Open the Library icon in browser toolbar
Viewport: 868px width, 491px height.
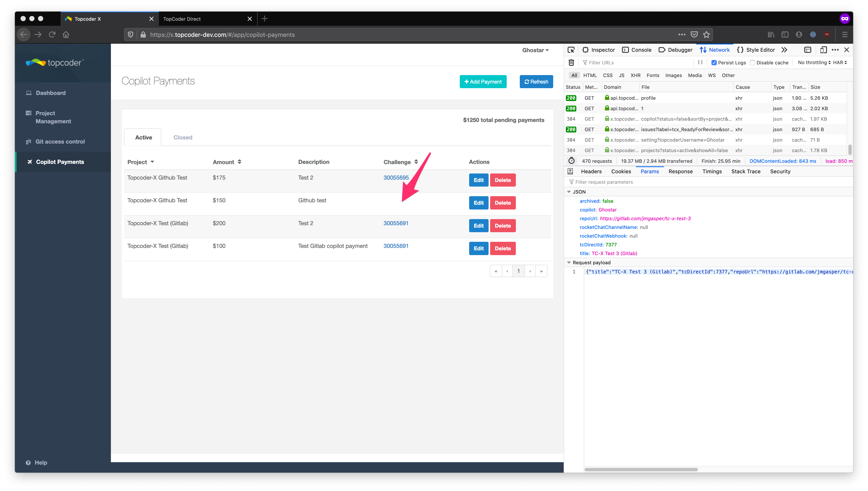pyautogui.click(x=771, y=34)
